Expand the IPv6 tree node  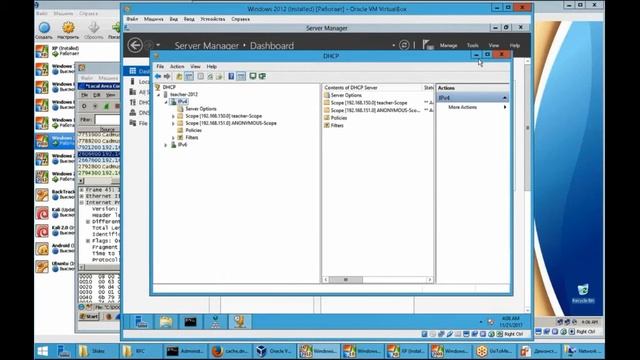166,145
